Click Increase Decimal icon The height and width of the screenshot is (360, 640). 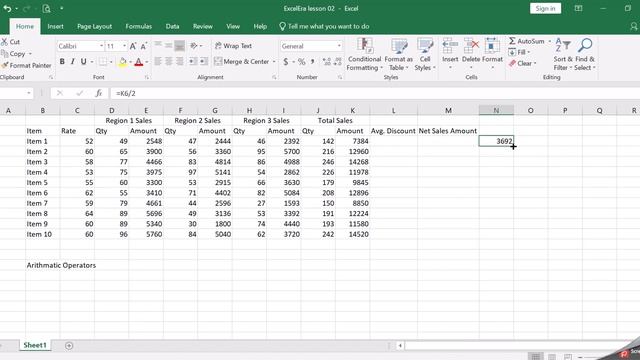(x=327, y=62)
